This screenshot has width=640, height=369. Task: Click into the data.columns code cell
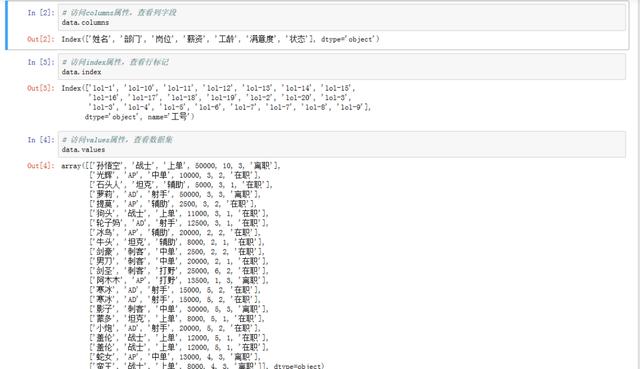[x=342, y=17]
